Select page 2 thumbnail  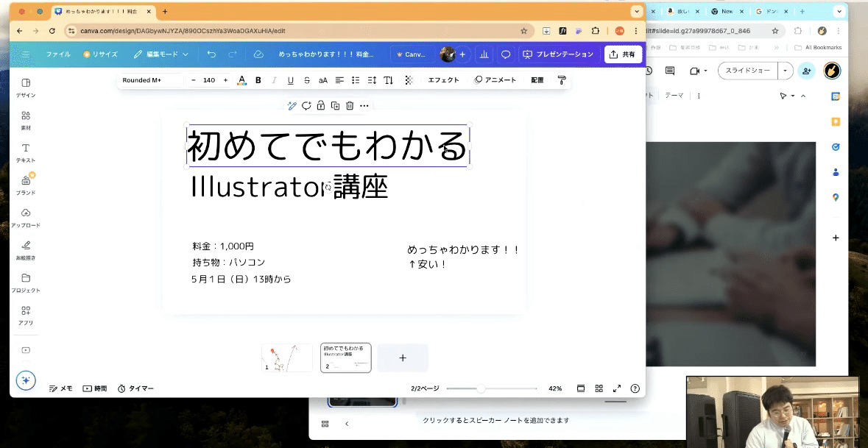[x=345, y=358]
